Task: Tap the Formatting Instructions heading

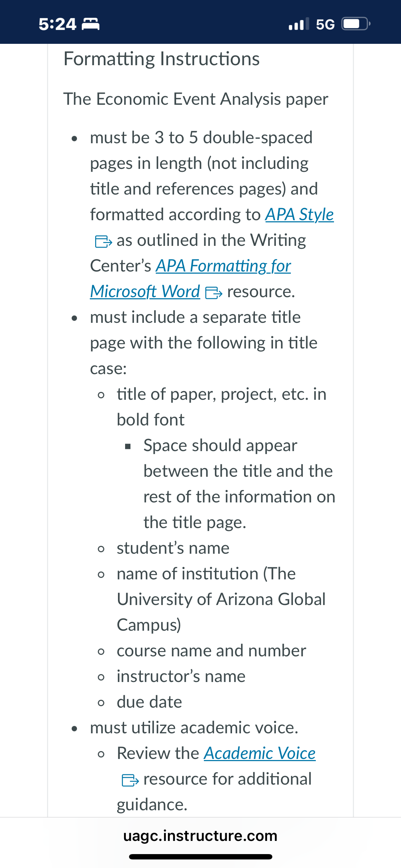Action: (161, 59)
